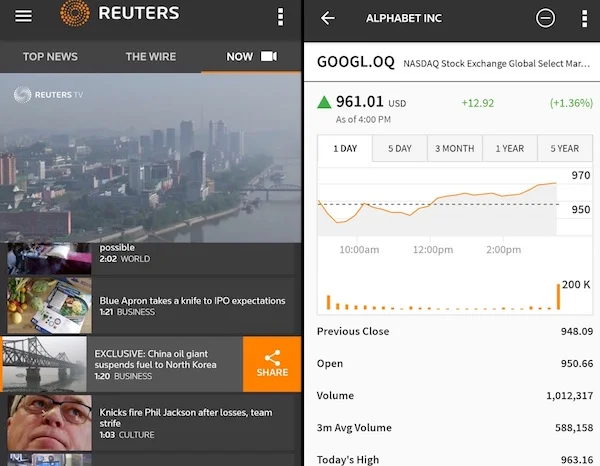600x466 pixels.
Task: Tap the NASDAQ Stock Exchange Global Select text
Action: pyautogui.click(x=496, y=64)
